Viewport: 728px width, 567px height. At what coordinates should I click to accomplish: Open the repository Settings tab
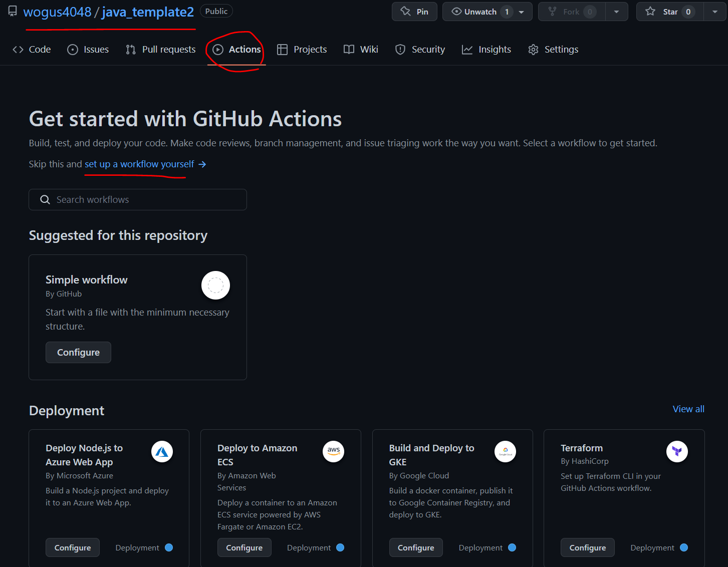pyautogui.click(x=553, y=50)
